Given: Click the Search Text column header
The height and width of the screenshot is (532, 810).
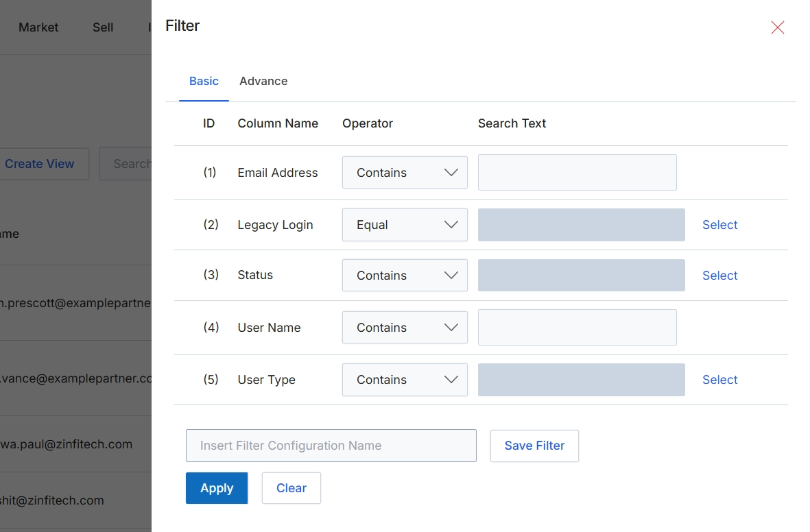Looking at the screenshot, I should [512, 123].
